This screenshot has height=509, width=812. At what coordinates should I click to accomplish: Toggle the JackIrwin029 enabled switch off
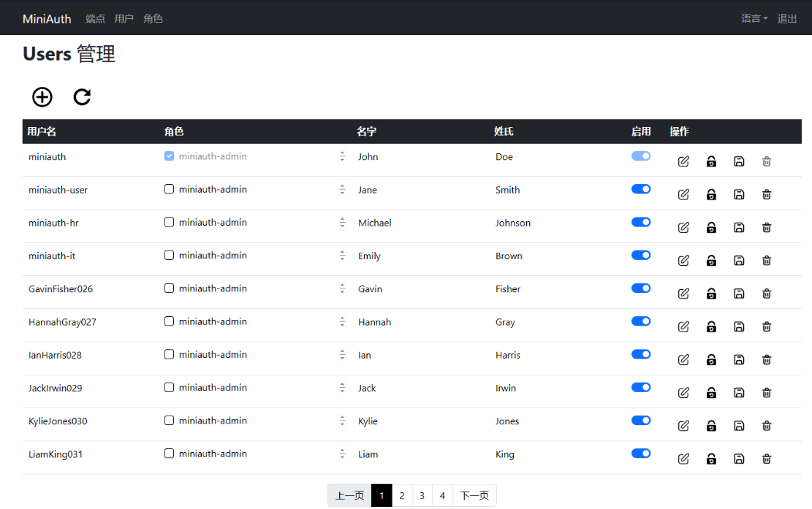pos(640,388)
